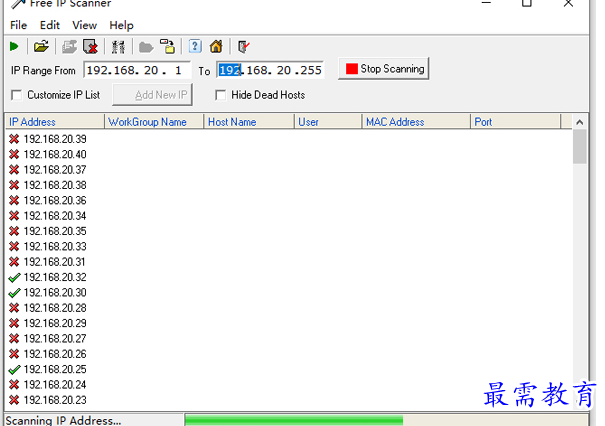This screenshot has height=426, width=605.
Task: Click the Scanning IP Address status text
Action: coord(63,420)
